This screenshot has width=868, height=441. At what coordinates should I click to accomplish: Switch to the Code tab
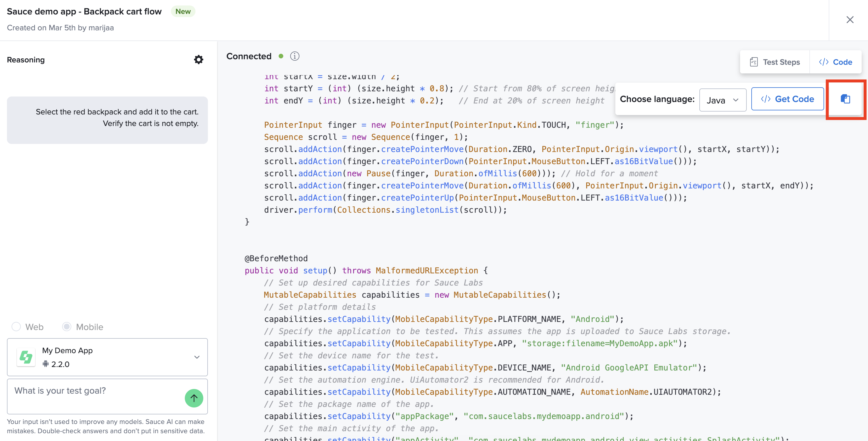(835, 62)
